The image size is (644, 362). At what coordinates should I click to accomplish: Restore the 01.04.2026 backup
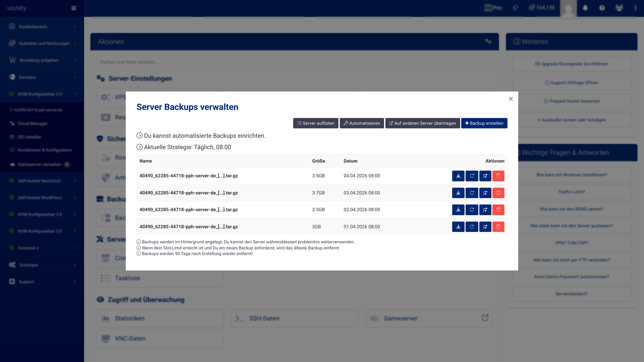click(472, 227)
